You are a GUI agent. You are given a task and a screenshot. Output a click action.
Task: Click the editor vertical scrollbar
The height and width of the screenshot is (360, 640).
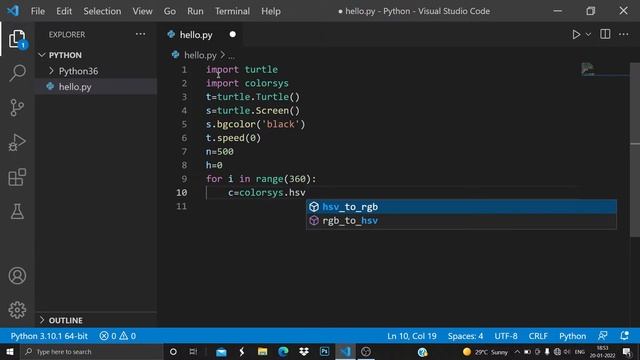635,149
